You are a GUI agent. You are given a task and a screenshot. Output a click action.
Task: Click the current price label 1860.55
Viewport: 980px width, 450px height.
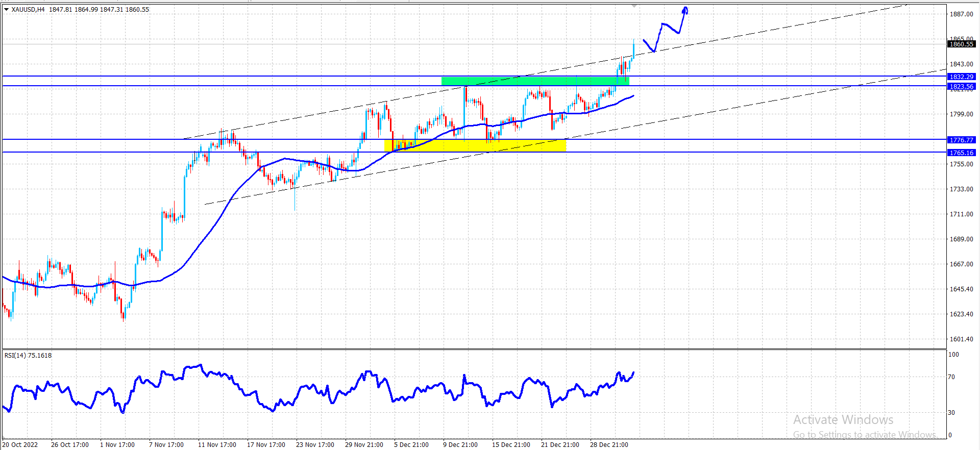tap(962, 44)
